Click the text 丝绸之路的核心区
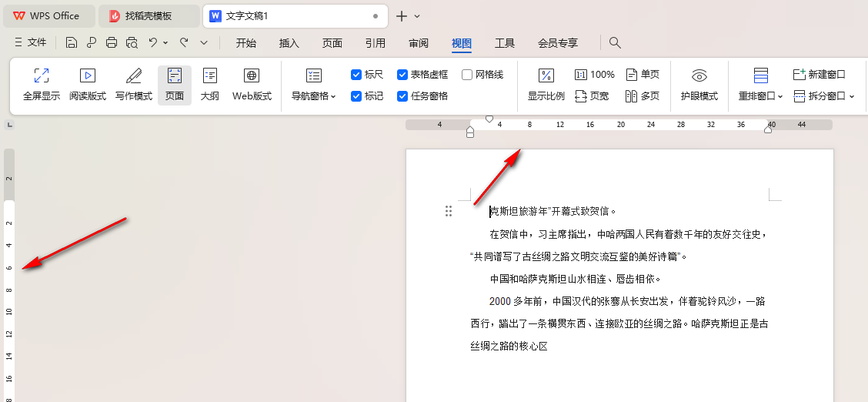The image size is (868, 402). click(509, 346)
